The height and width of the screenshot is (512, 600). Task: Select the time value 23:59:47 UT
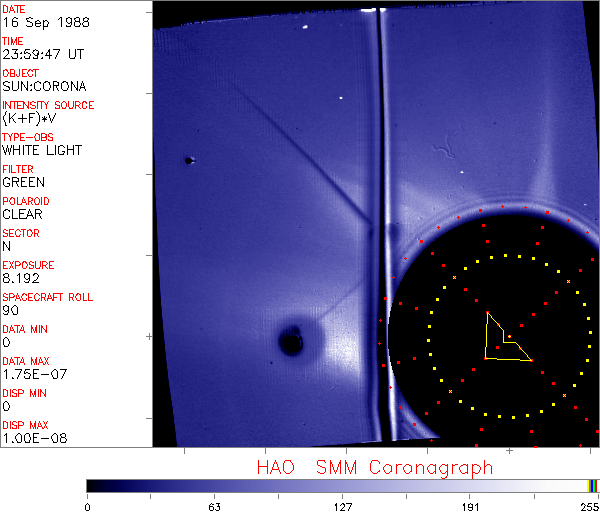click(x=43, y=54)
